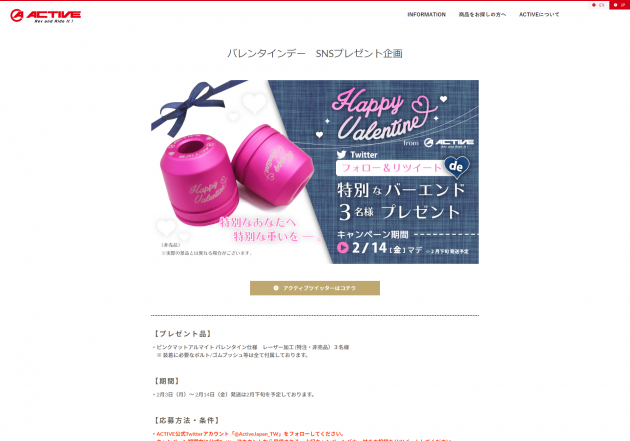Click the バレンタインデー SNSプレゼント企画 page title

tap(315, 53)
